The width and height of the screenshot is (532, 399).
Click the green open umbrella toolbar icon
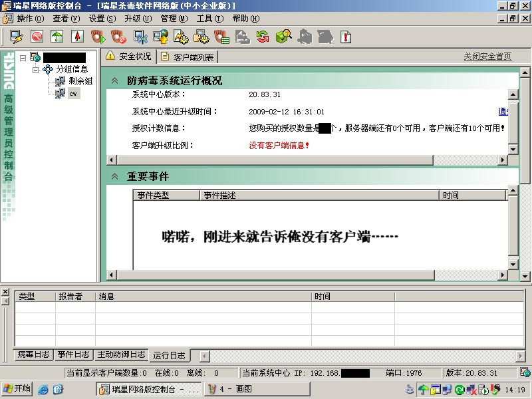pyautogui.click(x=57, y=37)
